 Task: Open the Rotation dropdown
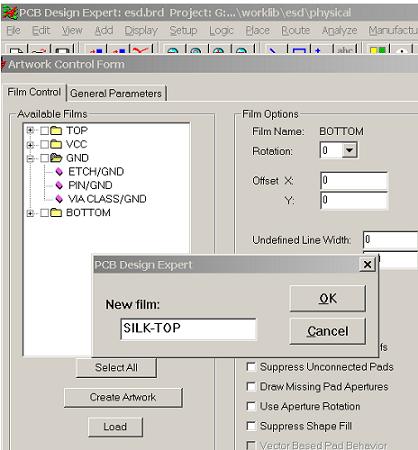pos(349,150)
